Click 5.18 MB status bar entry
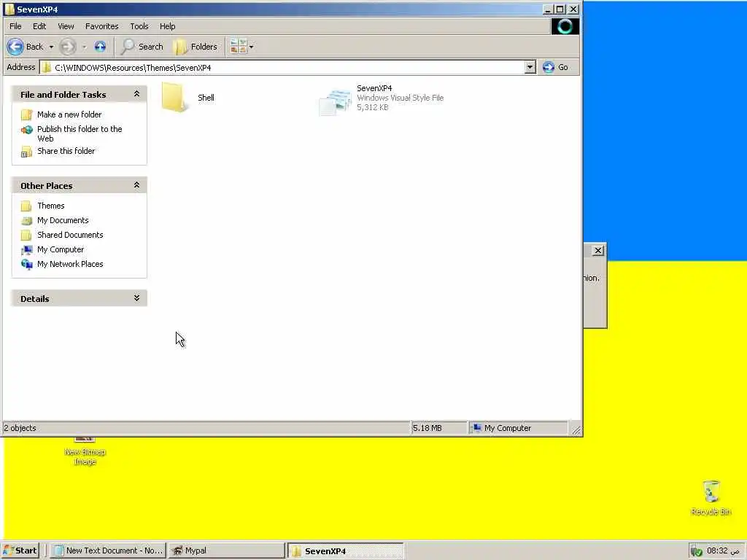Image resolution: width=747 pixels, height=560 pixels. click(x=427, y=428)
